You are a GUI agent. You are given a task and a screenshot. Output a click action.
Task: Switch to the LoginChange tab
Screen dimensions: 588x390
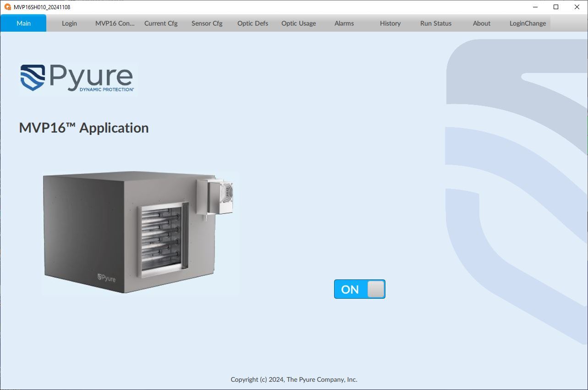528,23
